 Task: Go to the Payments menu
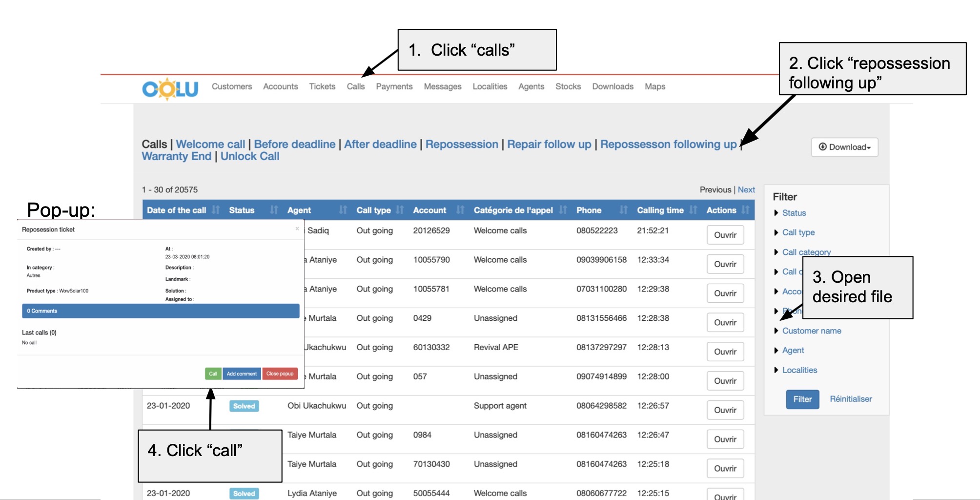(x=394, y=86)
